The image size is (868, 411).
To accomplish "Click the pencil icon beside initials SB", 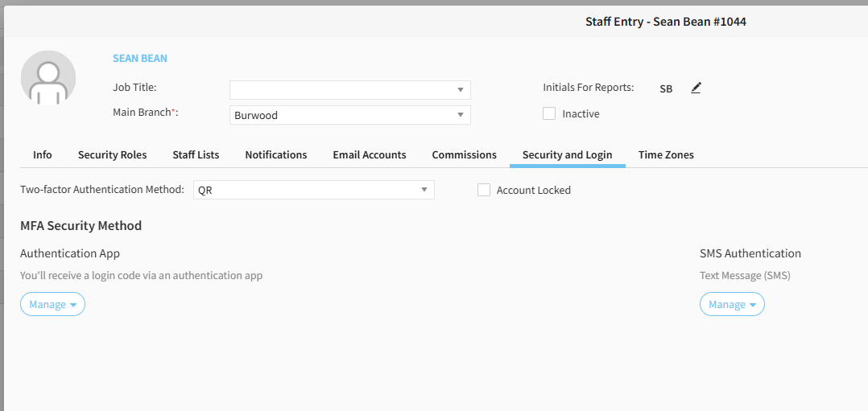I will coord(696,88).
